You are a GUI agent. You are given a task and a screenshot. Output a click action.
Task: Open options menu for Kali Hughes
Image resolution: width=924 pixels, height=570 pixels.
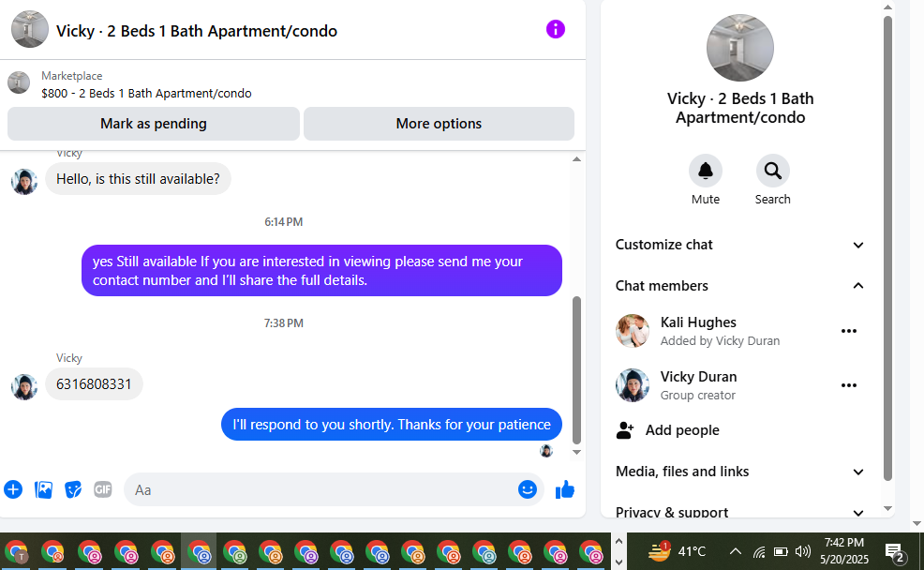849,331
